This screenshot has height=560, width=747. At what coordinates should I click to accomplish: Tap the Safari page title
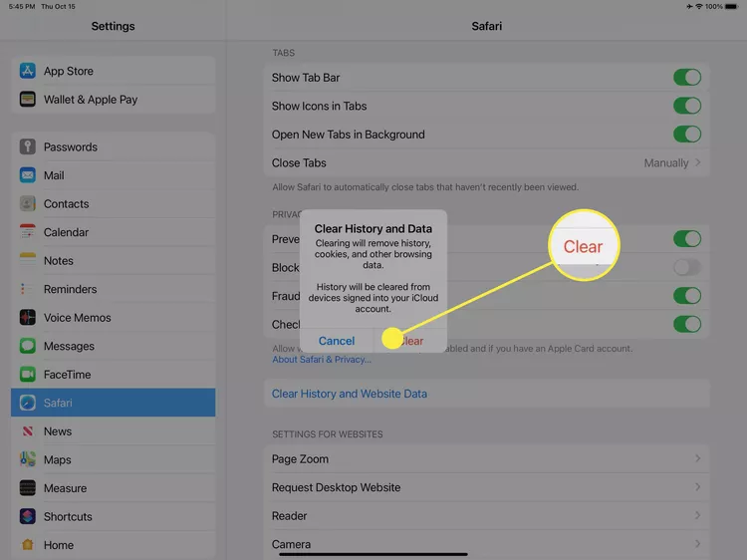pyautogui.click(x=486, y=26)
